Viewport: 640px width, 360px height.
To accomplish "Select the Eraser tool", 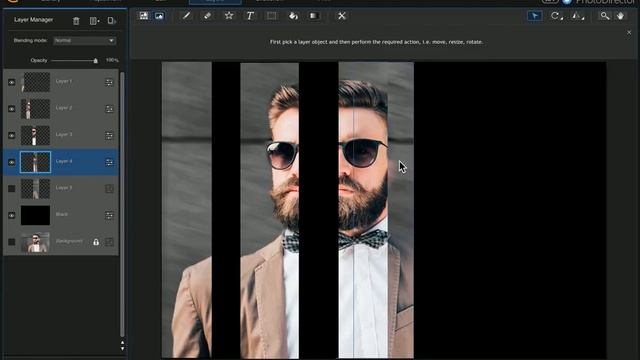I will tap(207, 16).
